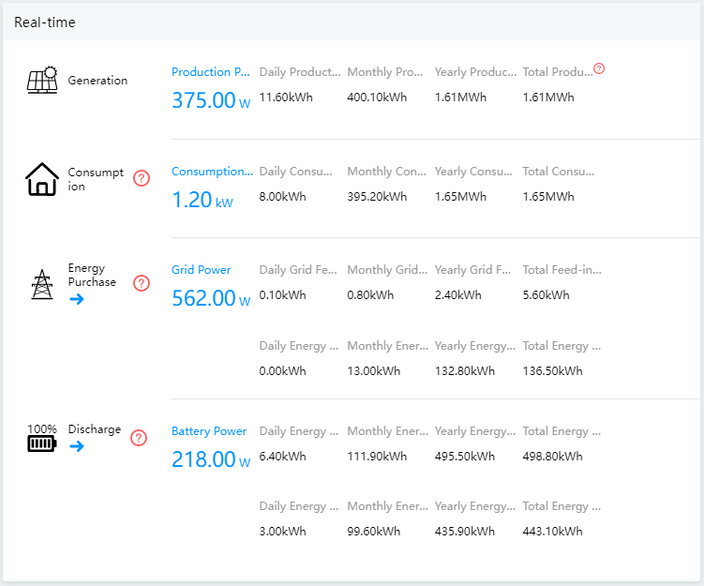Click the blue arrow under Discharge
The height and width of the screenshot is (586, 704).
77,446
